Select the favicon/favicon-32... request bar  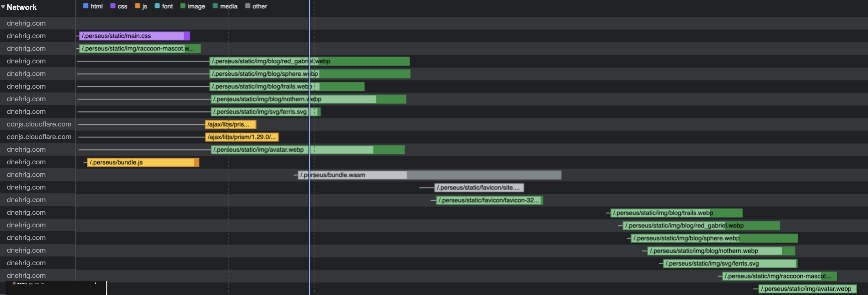coord(489,200)
